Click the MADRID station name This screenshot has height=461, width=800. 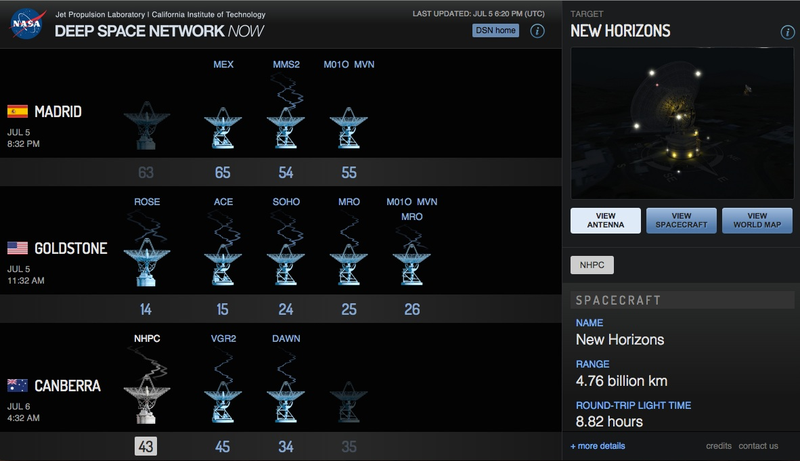58,111
